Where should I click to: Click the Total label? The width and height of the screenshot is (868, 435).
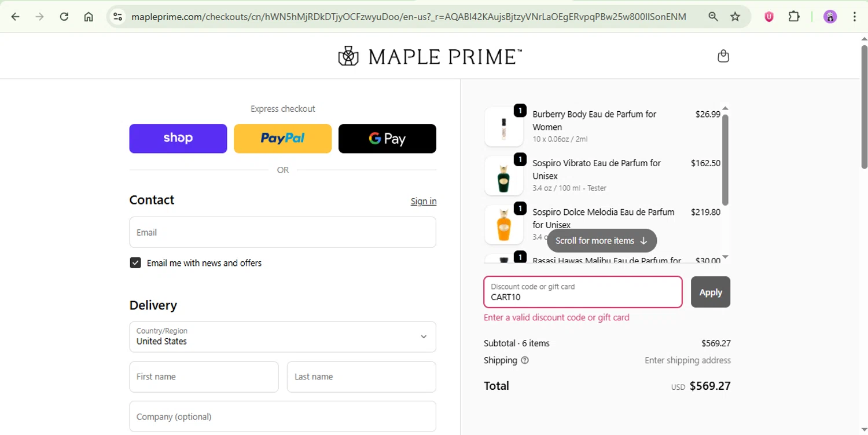click(496, 386)
